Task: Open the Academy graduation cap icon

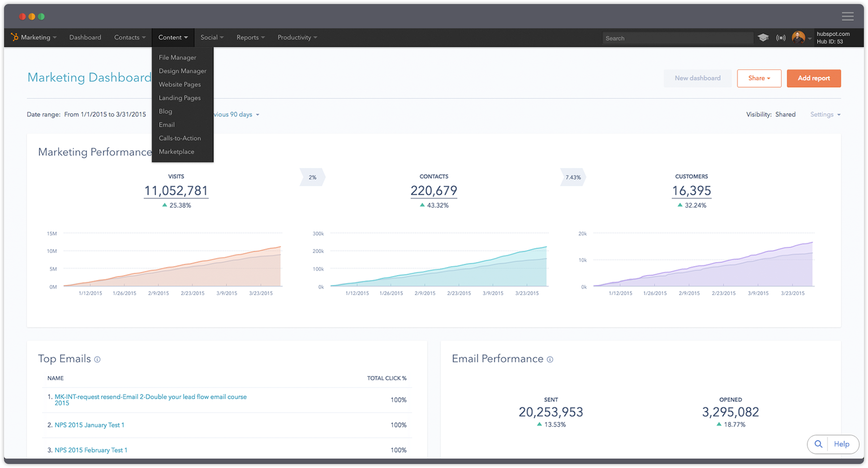Action: click(763, 38)
